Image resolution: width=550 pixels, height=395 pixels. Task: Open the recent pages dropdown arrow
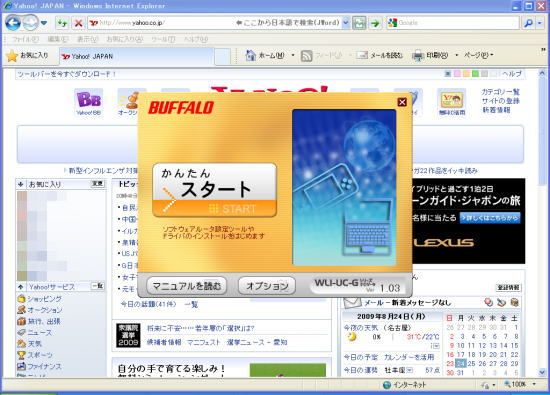[44, 23]
